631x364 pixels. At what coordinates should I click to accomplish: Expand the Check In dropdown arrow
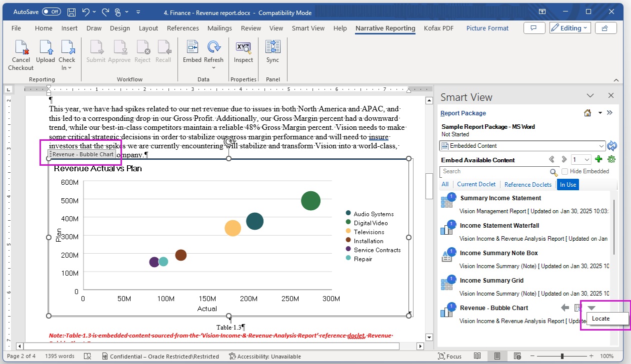[x=69, y=68]
